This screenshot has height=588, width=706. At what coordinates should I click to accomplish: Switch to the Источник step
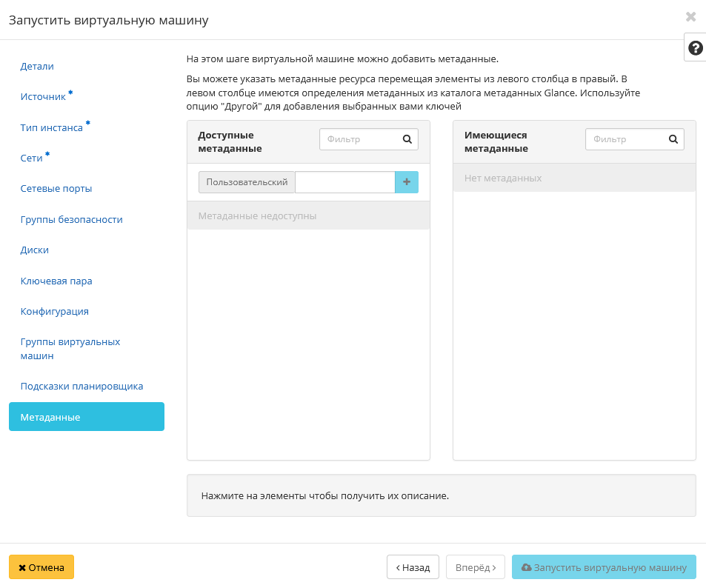pos(43,97)
